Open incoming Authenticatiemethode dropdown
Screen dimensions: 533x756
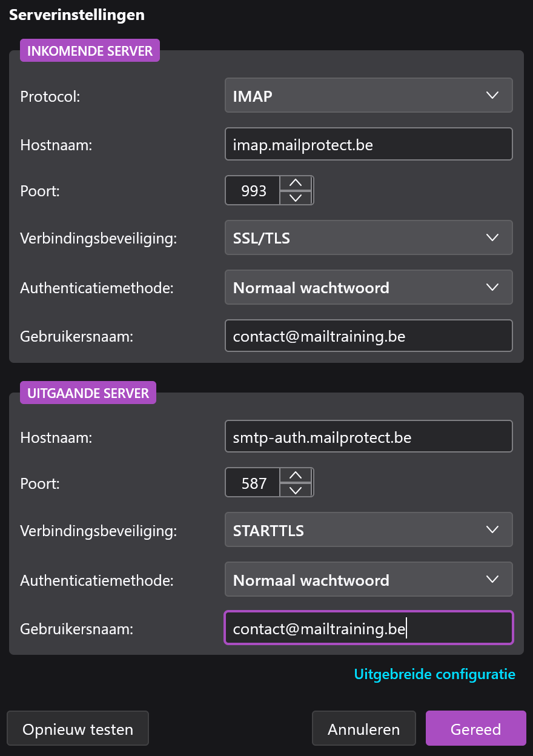pyautogui.click(x=368, y=287)
